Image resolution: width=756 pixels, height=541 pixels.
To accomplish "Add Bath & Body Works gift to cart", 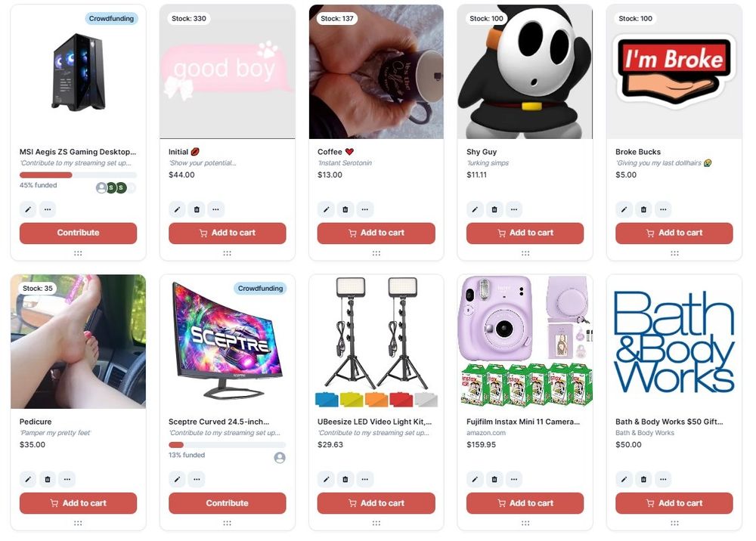I will (x=674, y=503).
